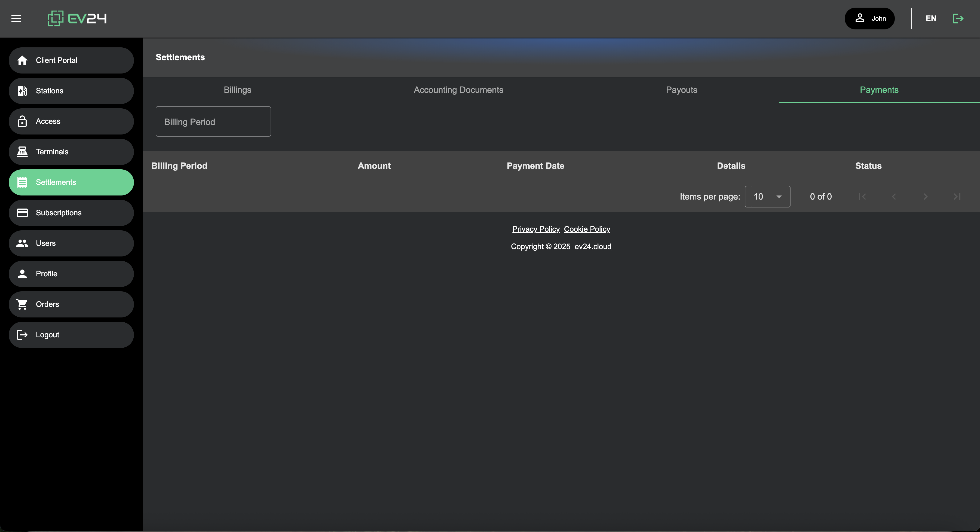This screenshot has width=980, height=532.
Task: Click the green logout icon in header
Action: click(958, 18)
